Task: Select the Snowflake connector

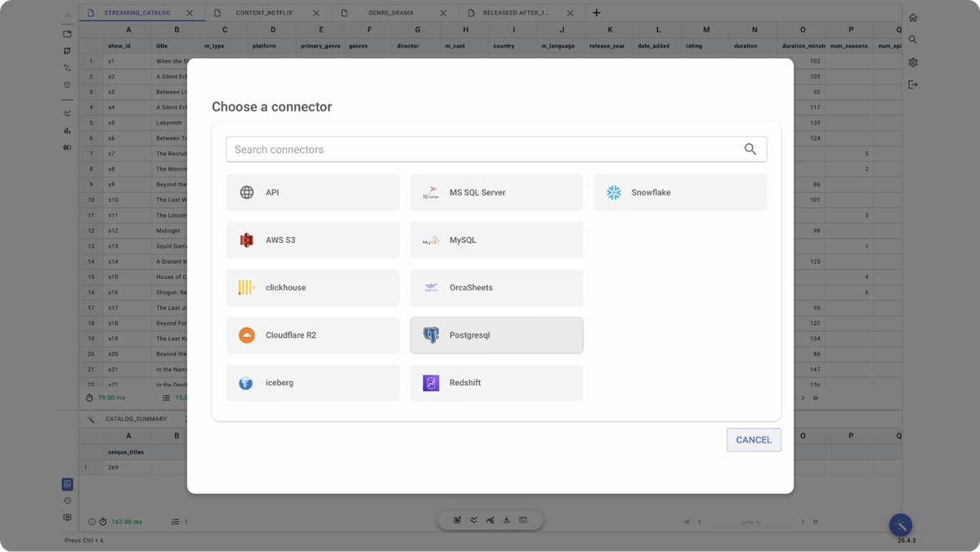Action: point(680,192)
